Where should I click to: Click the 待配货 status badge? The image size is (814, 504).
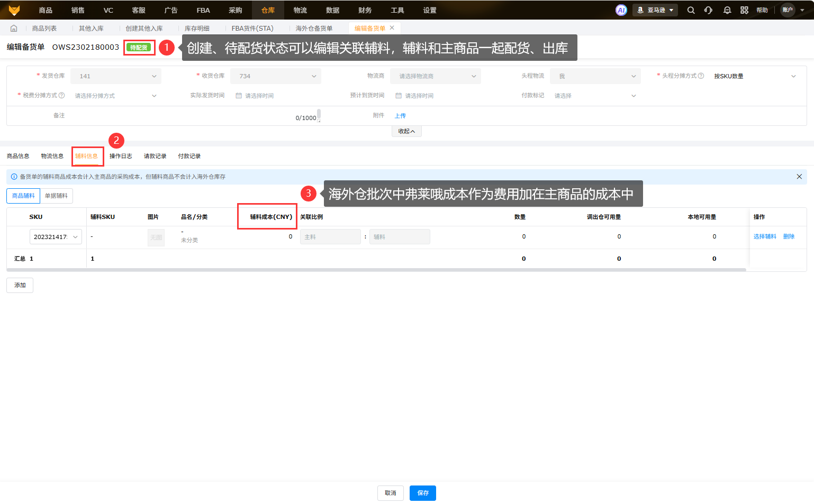click(139, 48)
